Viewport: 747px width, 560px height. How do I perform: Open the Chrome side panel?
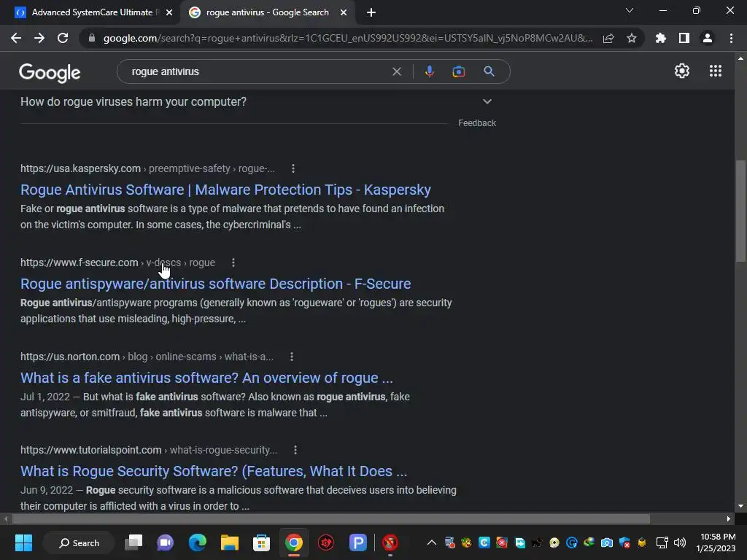pos(684,38)
